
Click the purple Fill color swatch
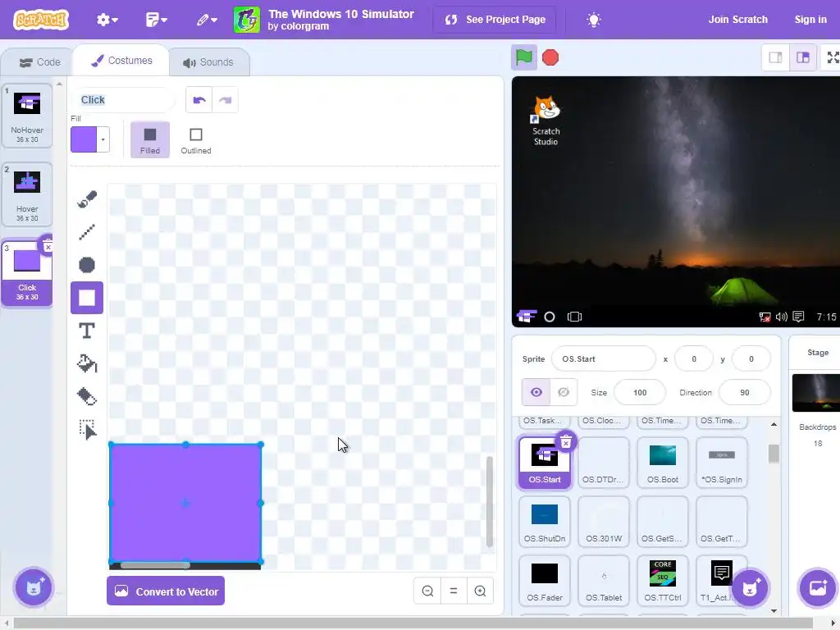[x=84, y=139]
